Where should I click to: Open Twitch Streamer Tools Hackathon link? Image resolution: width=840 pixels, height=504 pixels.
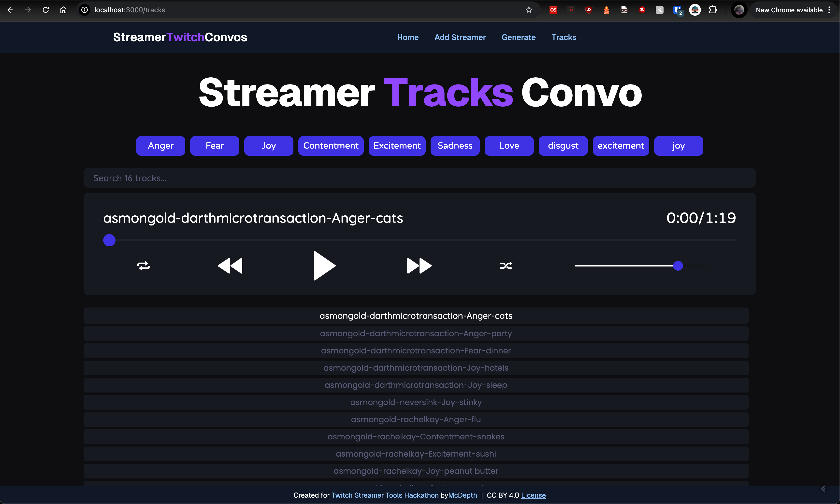point(385,495)
